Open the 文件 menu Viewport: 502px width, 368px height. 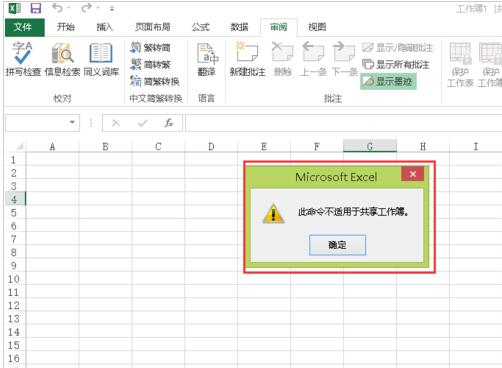[25, 27]
